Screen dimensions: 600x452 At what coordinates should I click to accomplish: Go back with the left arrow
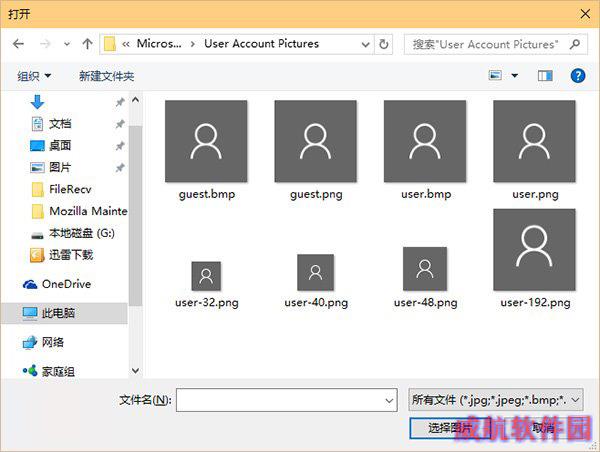[x=18, y=44]
